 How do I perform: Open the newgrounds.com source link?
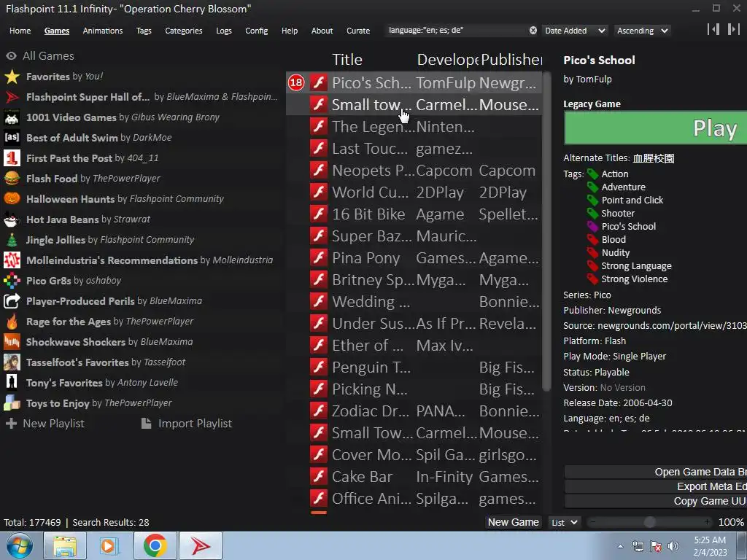click(672, 326)
